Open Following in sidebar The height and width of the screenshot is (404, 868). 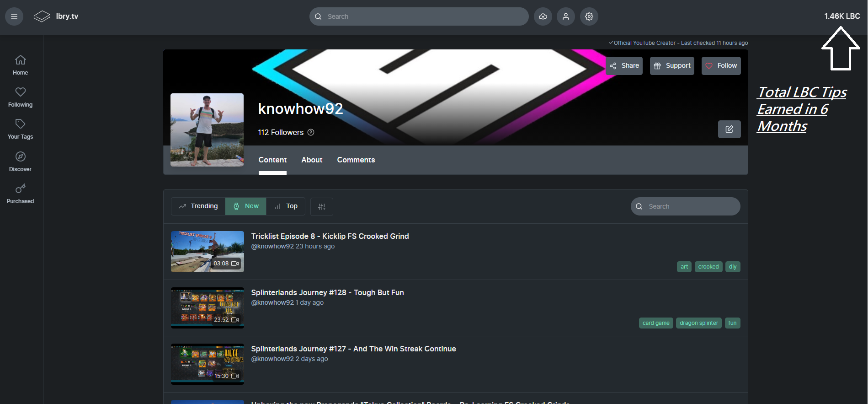click(x=21, y=97)
